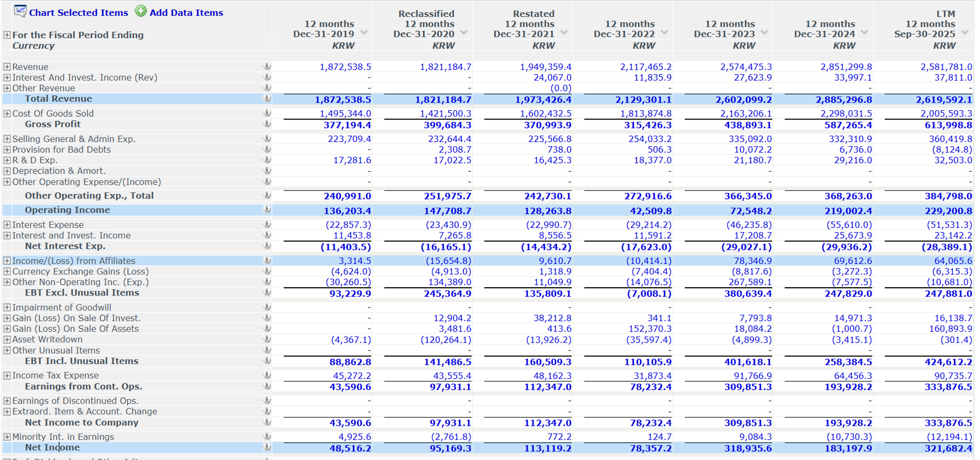Open the Sep-30-2025 LTM column dropdown arrow
980x460 pixels.
point(965,33)
